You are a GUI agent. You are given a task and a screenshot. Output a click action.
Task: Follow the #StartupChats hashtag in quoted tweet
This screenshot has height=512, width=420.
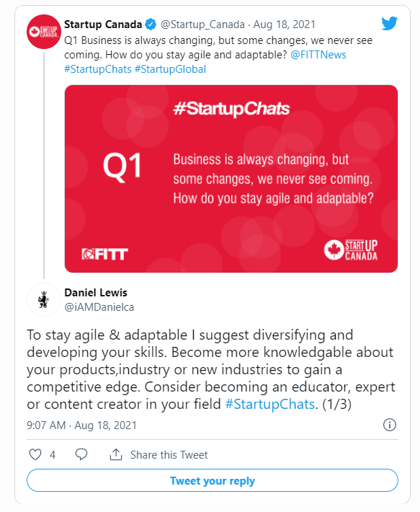(98, 69)
